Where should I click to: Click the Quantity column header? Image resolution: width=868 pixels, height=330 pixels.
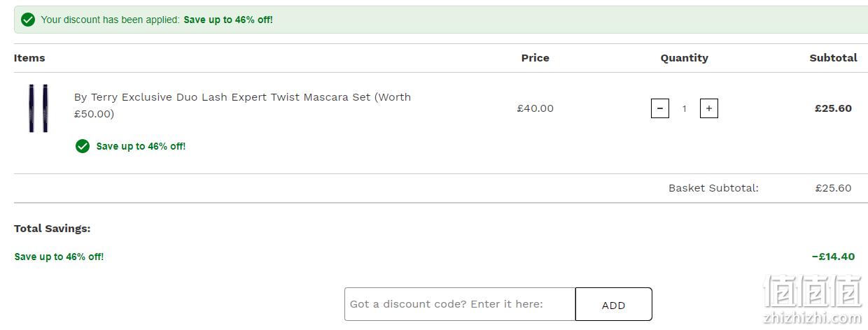685,58
